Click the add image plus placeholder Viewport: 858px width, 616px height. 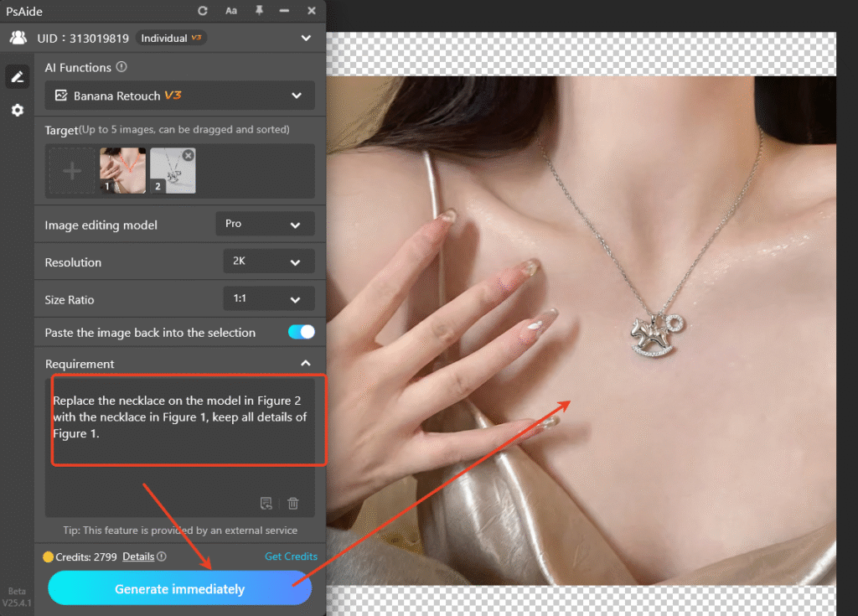point(73,171)
